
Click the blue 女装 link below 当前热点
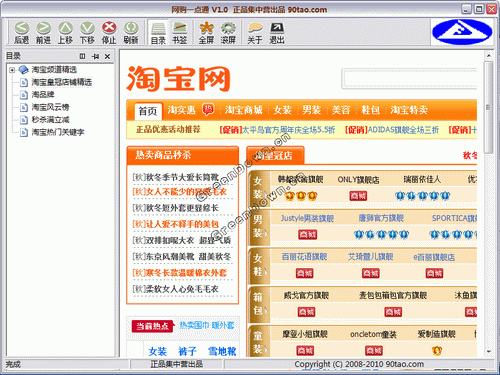tap(158, 351)
